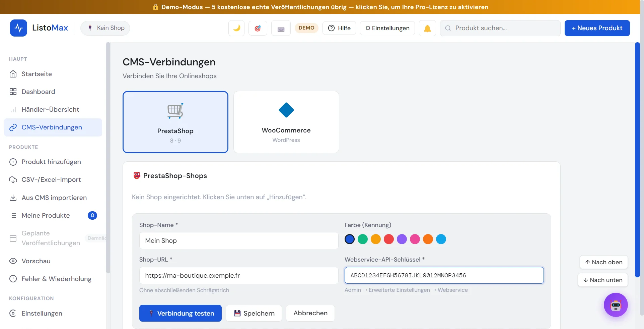Toggle dark mode moon icon
The height and width of the screenshot is (329, 644).
[x=236, y=28]
